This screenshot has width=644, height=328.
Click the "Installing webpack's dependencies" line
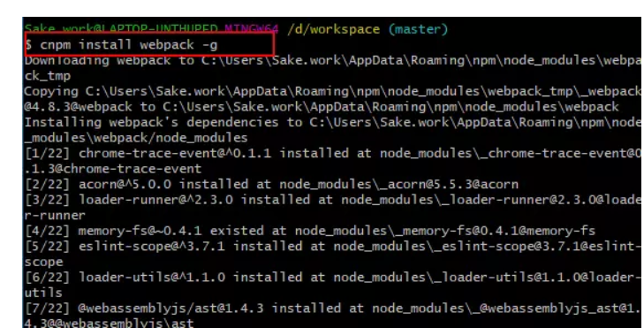(333, 122)
